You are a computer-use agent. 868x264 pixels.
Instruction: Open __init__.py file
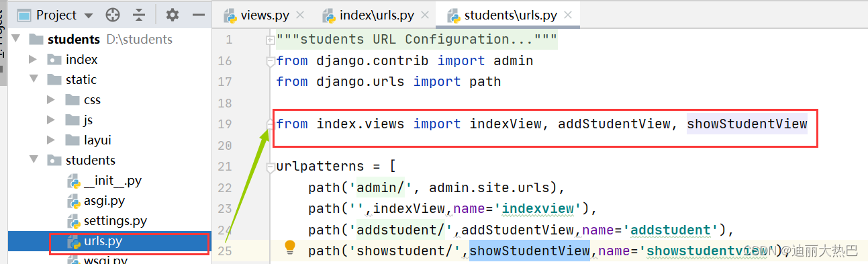[x=112, y=180]
